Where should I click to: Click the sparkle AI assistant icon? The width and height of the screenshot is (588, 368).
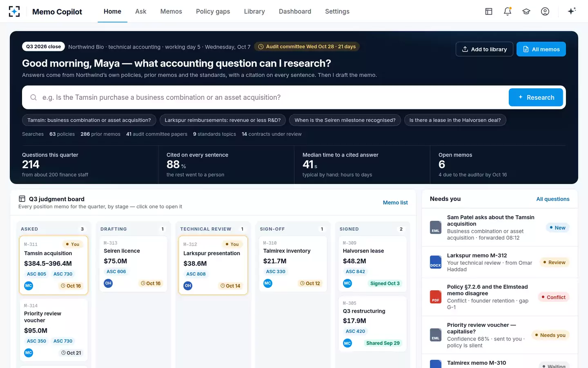click(572, 11)
